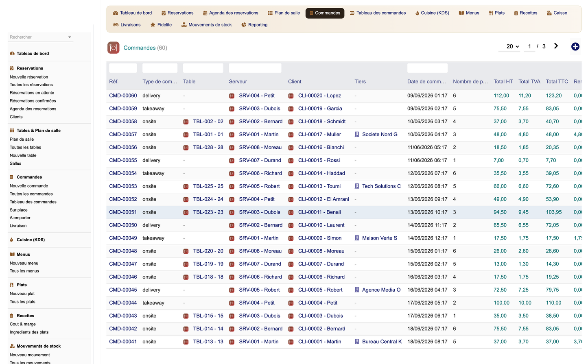Click the Commandes module icon beside the title
Image resolution: width=588 pixels, height=364 pixels.
pyautogui.click(x=114, y=48)
